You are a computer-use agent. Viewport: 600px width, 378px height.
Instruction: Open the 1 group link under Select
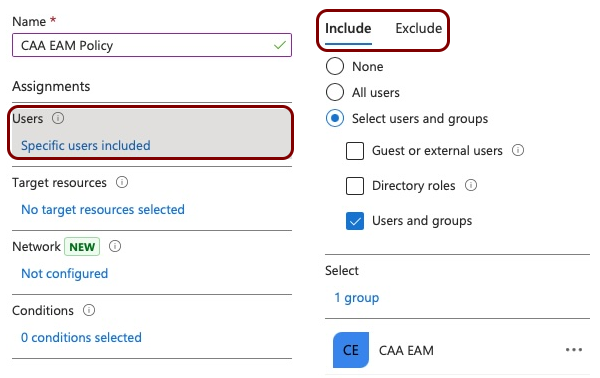(357, 297)
